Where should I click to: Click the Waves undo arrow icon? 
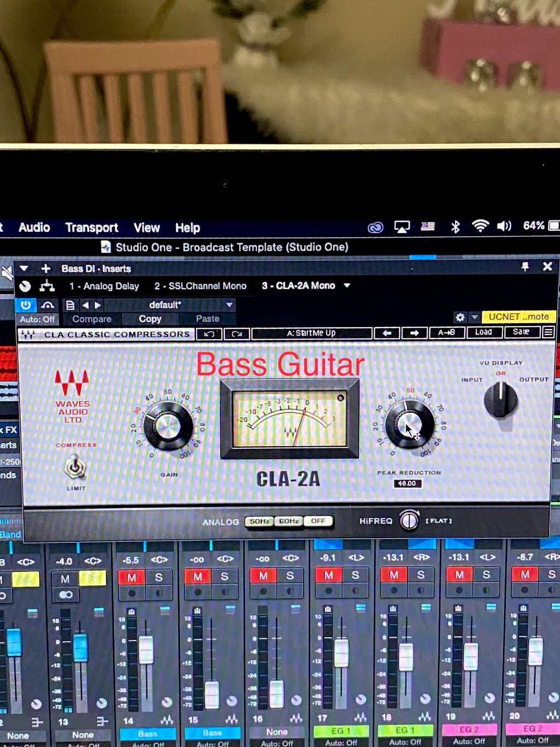(209, 334)
